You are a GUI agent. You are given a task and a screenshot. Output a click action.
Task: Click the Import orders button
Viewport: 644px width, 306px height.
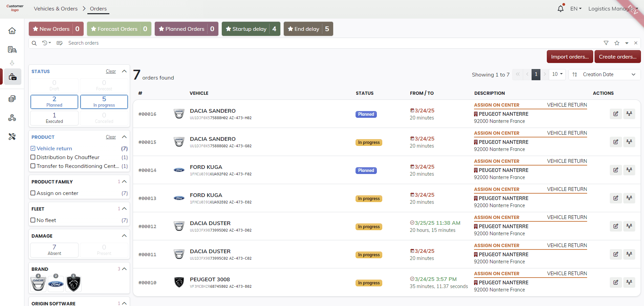pyautogui.click(x=570, y=57)
